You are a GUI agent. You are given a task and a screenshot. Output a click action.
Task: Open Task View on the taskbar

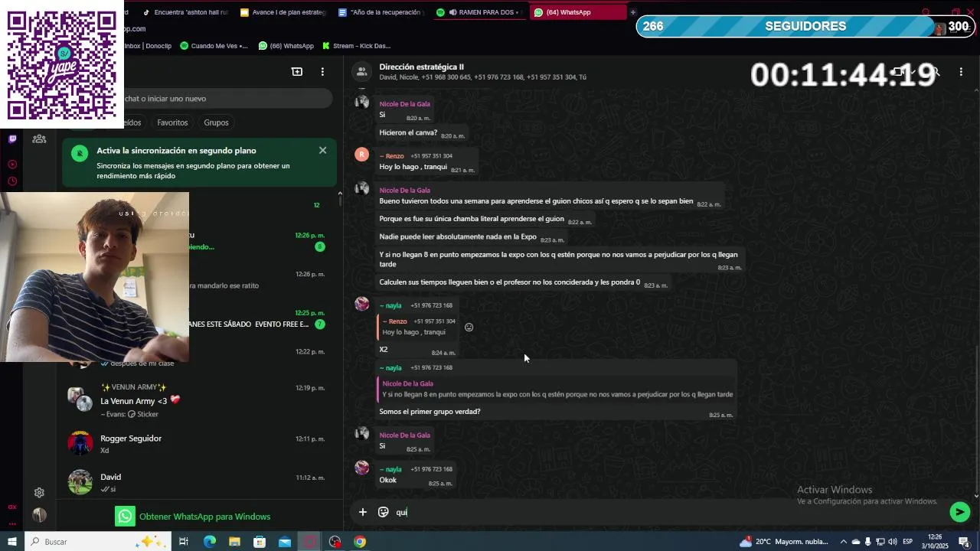click(x=184, y=542)
